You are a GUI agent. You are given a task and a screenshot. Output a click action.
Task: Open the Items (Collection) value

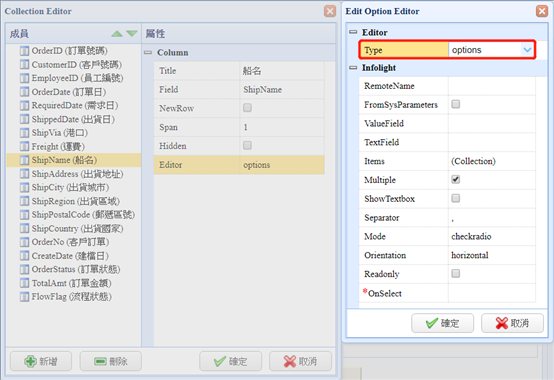(x=492, y=161)
